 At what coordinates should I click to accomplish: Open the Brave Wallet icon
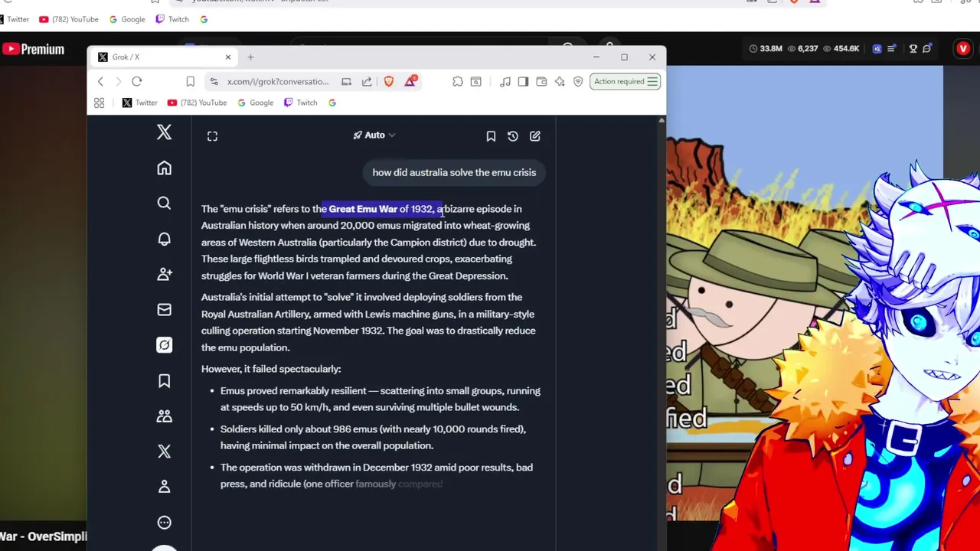(541, 82)
